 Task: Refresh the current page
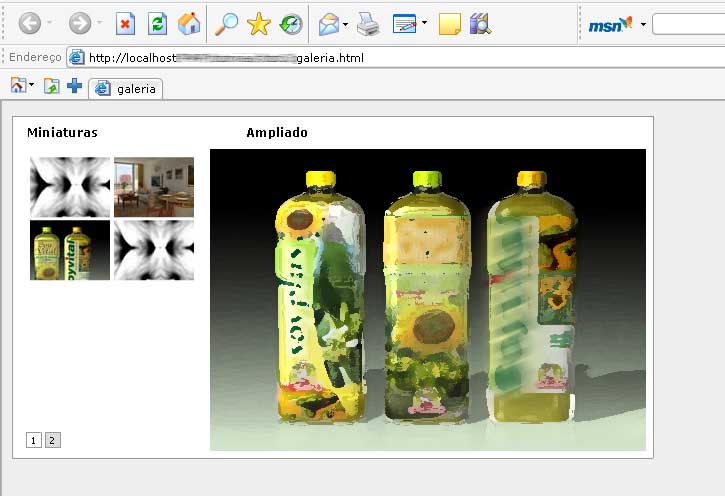pos(157,24)
